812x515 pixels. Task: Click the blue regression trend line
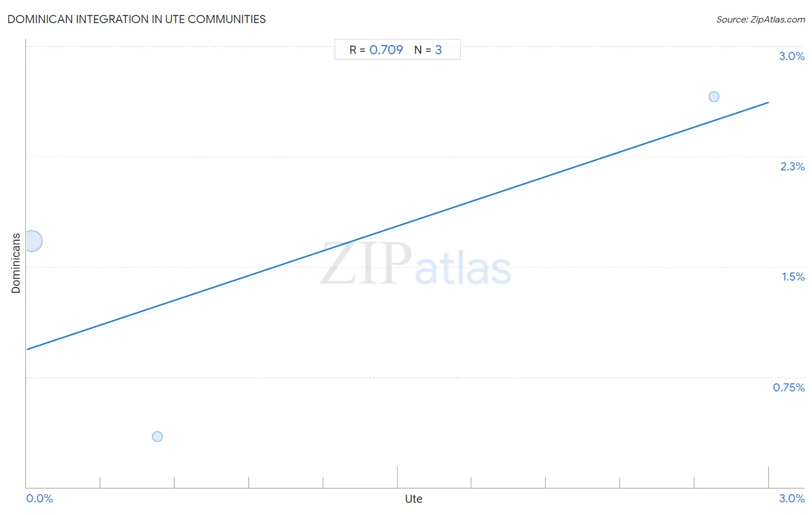tap(397, 226)
